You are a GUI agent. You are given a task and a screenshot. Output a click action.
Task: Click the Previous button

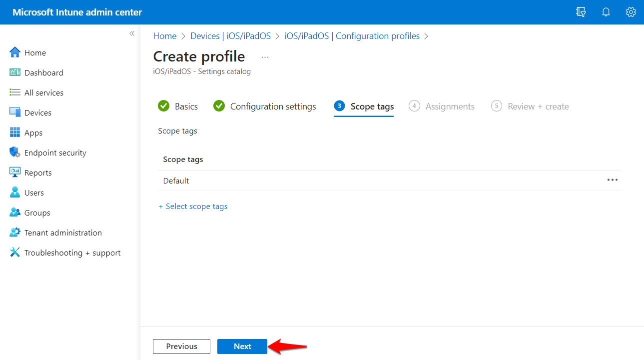click(x=182, y=346)
